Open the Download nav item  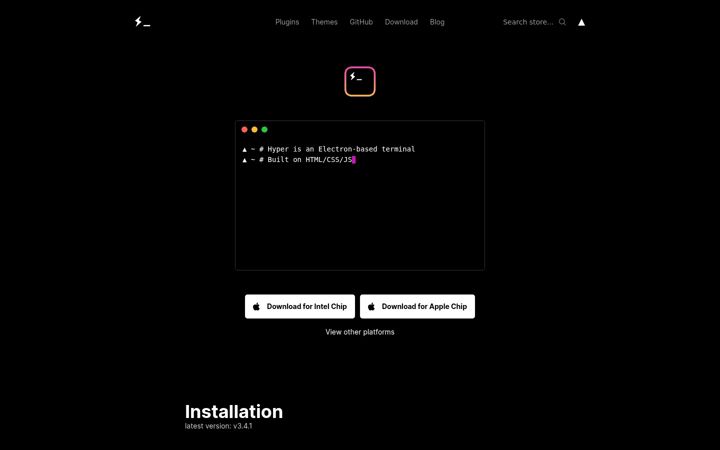[401, 22]
